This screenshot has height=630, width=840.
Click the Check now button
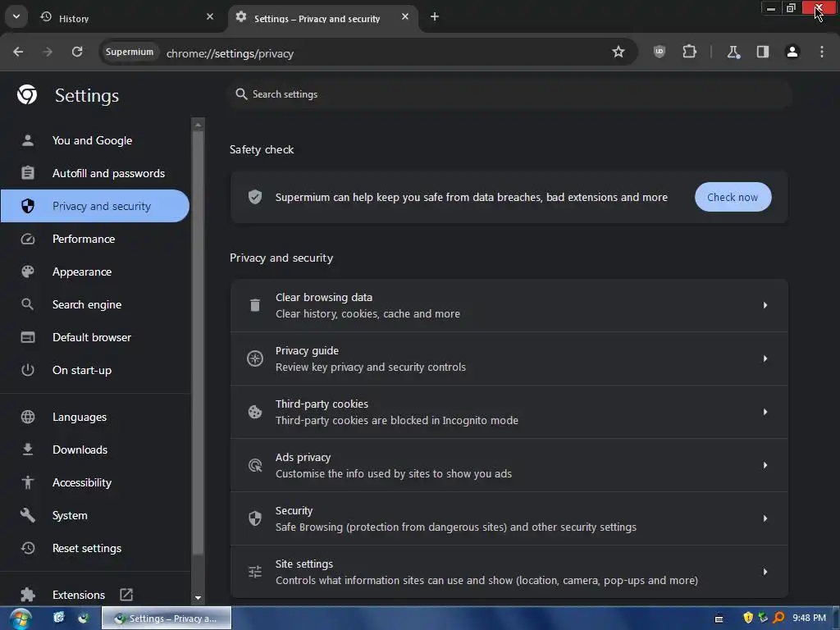coord(733,197)
